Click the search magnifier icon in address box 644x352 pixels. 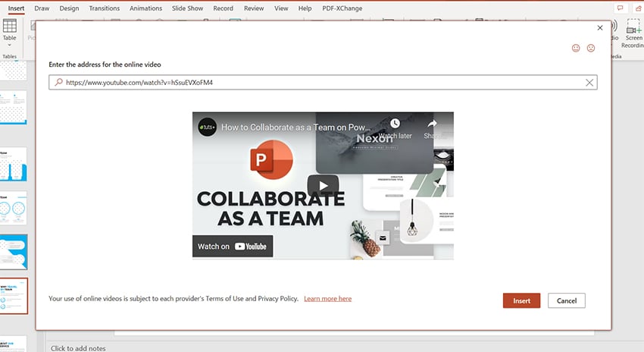58,82
